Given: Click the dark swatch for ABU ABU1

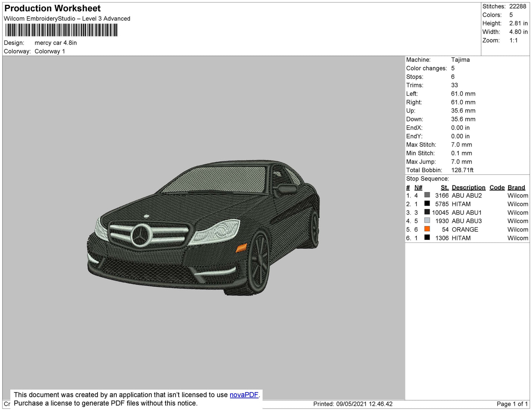Looking at the screenshot, I should pos(427,212).
